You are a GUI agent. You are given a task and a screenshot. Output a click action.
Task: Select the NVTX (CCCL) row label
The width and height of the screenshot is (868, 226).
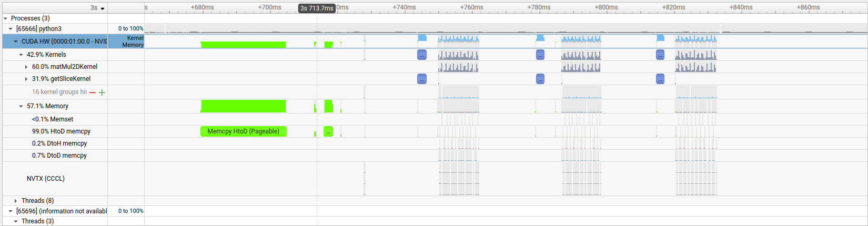[x=46, y=179]
